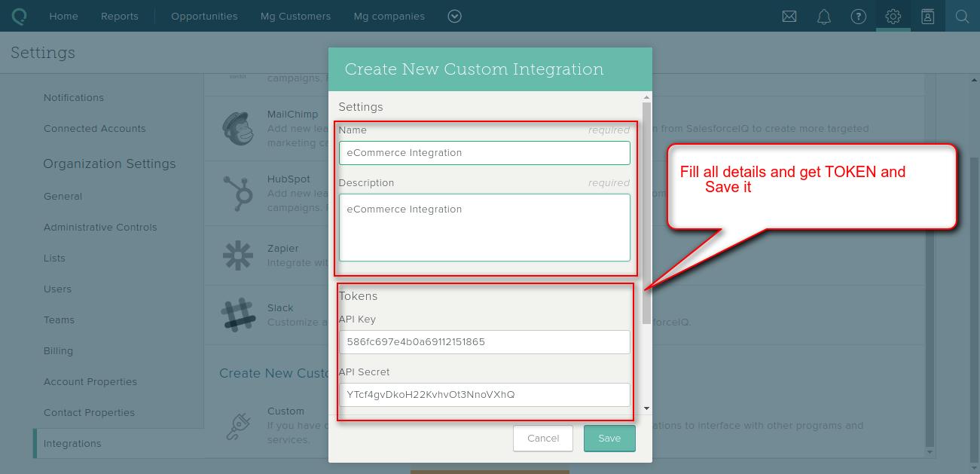The image size is (980, 474).
Task: Open the mail envelope icon
Action: click(x=789, y=16)
